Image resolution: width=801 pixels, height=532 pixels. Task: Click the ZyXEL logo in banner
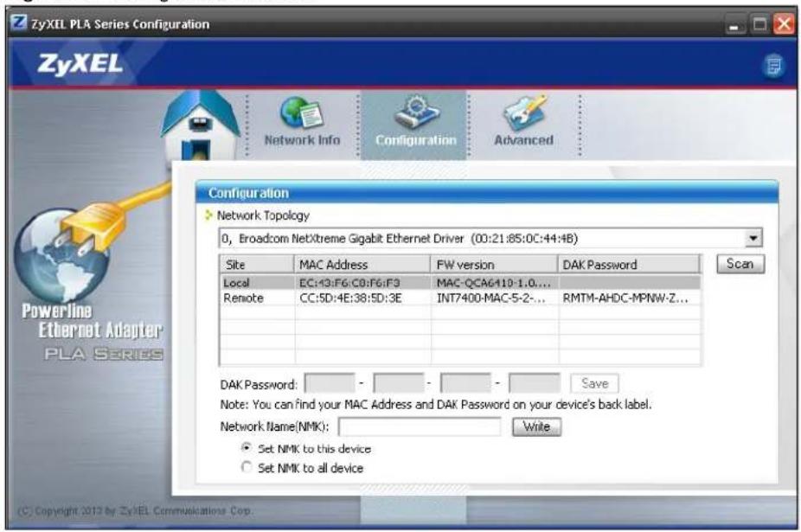click(80, 64)
